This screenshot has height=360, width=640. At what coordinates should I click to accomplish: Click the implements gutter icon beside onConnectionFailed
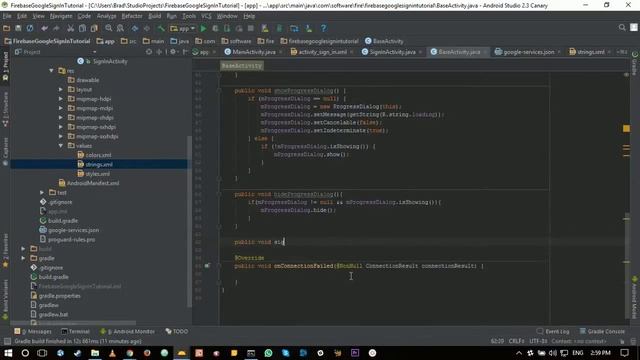(207, 266)
